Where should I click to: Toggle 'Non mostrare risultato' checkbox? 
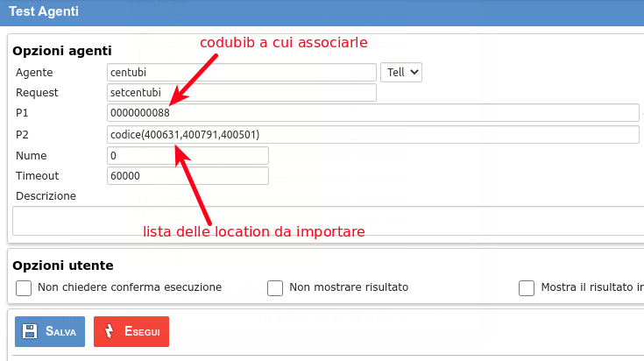pos(275,287)
